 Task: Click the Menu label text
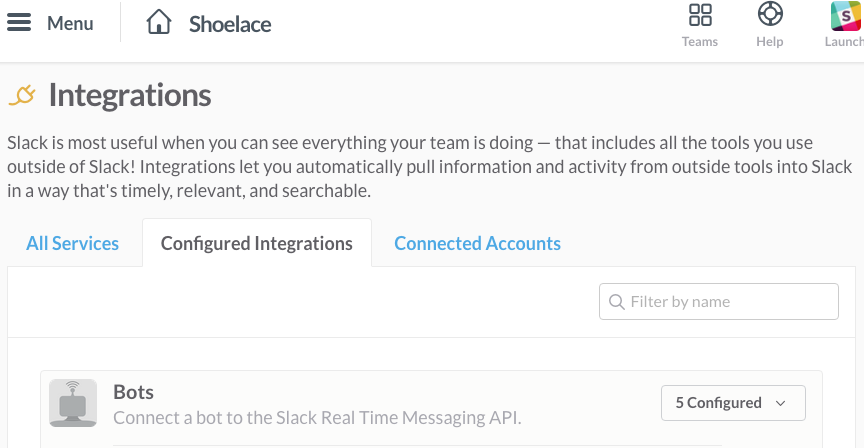70,23
